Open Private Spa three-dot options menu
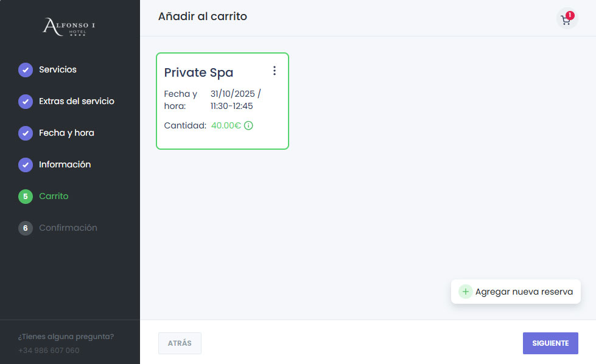This screenshot has width=596, height=364. click(275, 71)
